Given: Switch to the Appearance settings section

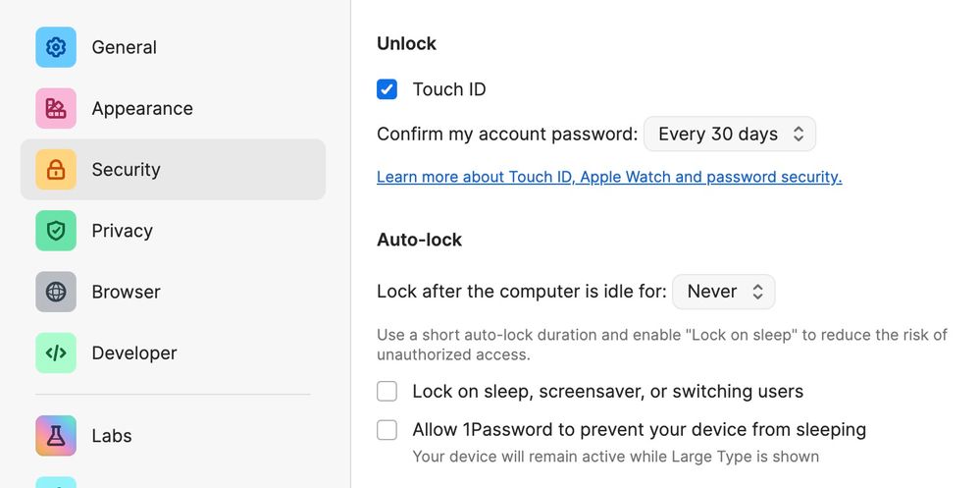Looking at the screenshot, I should point(173,108).
